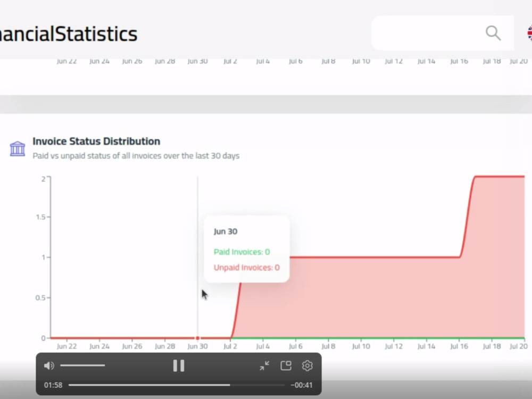Adjust the video volume slider
Screen dimensions: 532x399
tap(82, 365)
